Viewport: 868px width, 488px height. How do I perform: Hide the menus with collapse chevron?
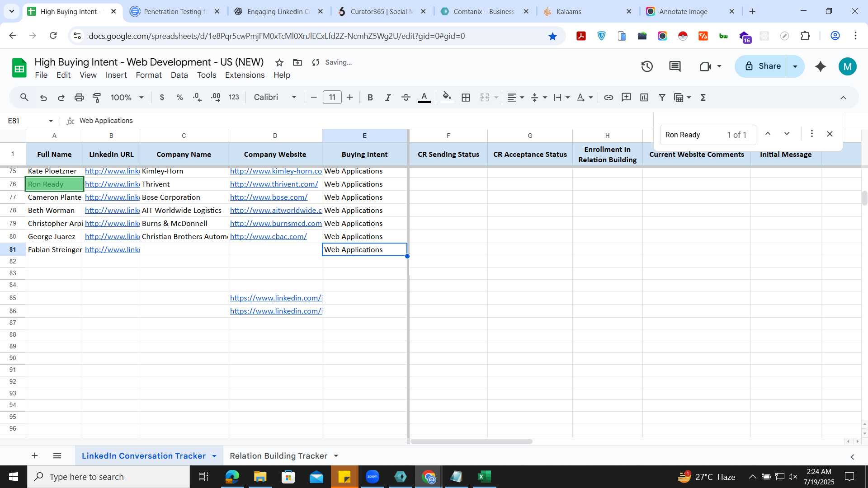click(843, 98)
